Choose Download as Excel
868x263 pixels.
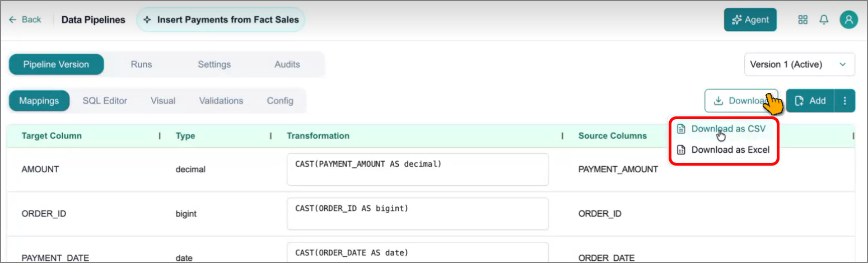click(x=723, y=150)
